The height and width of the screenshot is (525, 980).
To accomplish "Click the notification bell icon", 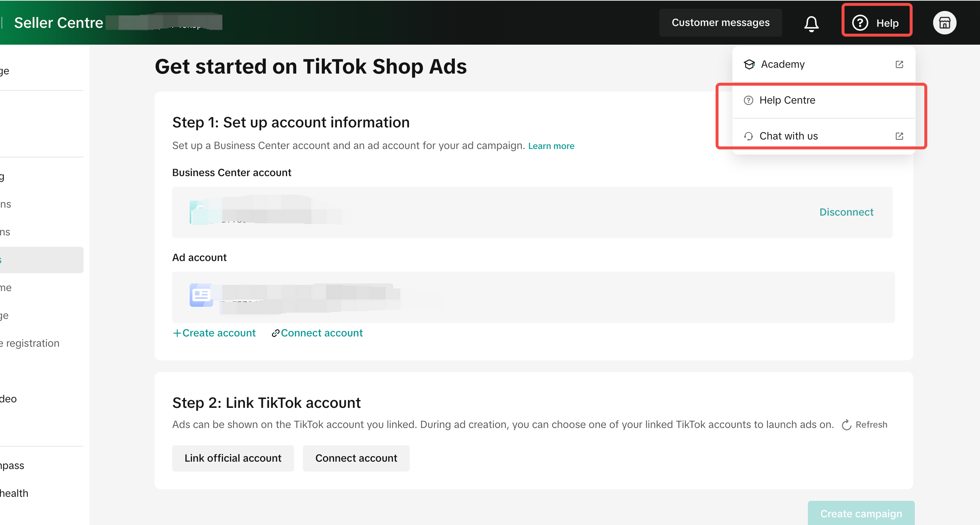I will 811,23.
